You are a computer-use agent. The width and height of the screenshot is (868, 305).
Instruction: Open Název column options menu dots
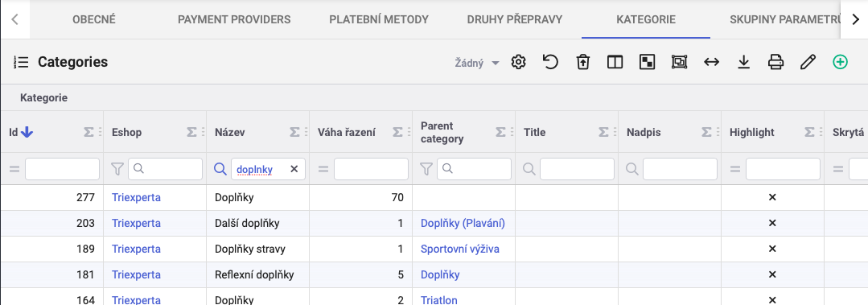point(306,132)
